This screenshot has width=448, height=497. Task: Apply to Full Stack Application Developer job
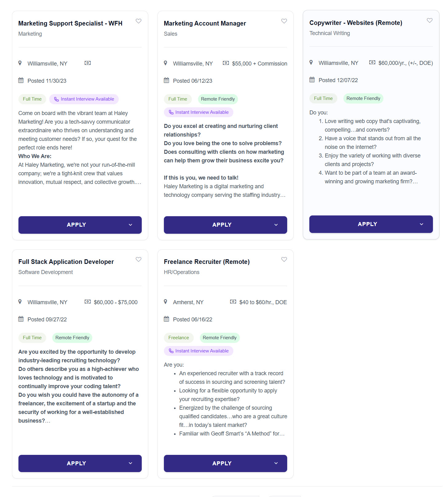(77, 463)
